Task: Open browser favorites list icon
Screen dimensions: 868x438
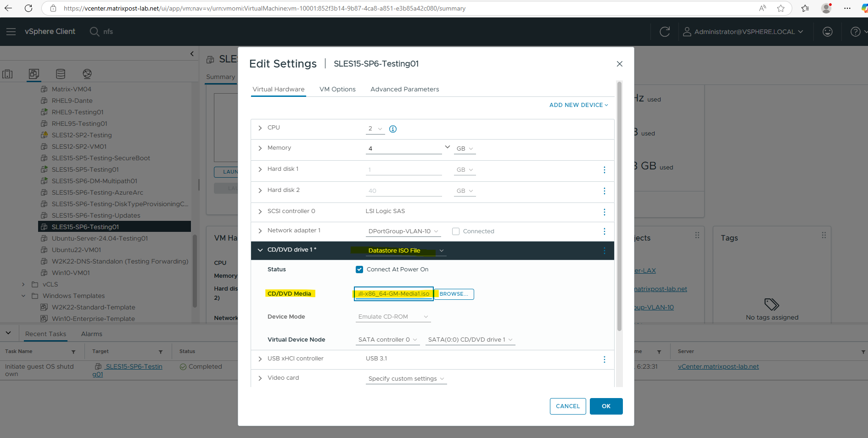Action: 805,8
